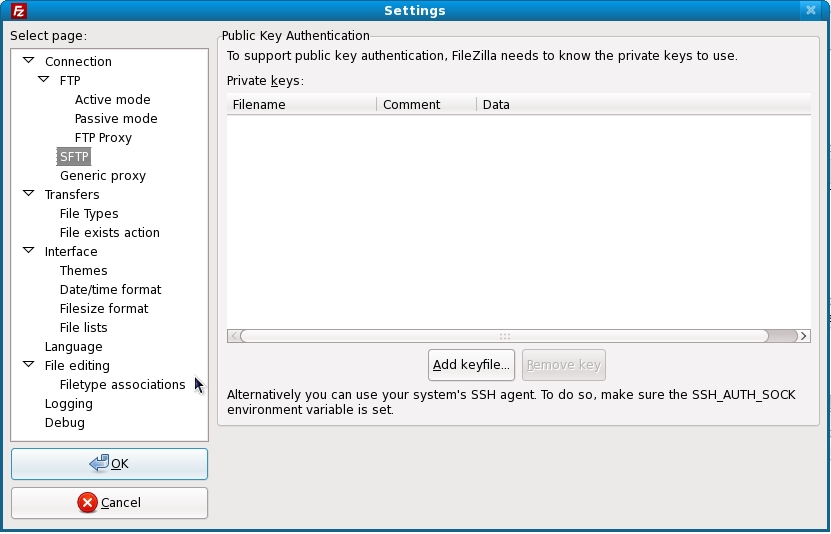Select the Connection page
The image size is (831, 534).
(x=78, y=61)
